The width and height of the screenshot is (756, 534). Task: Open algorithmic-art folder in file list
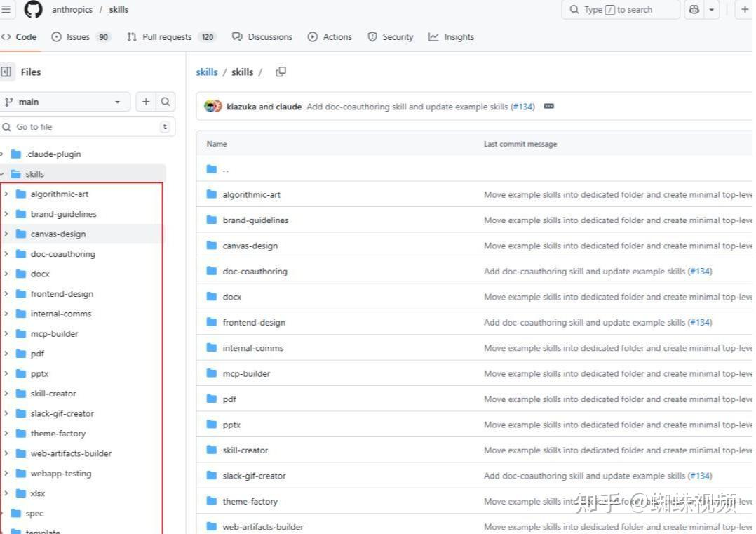[251, 194]
